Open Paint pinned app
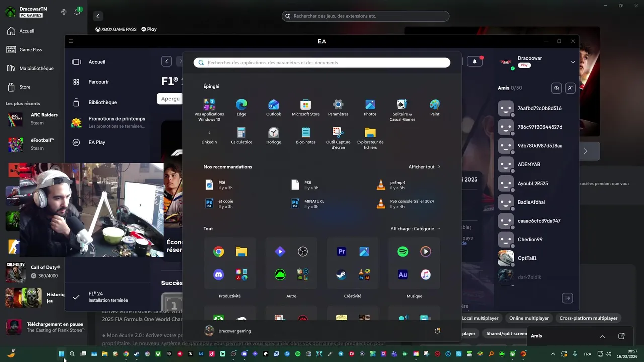The width and height of the screenshot is (644, 362). click(435, 108)
